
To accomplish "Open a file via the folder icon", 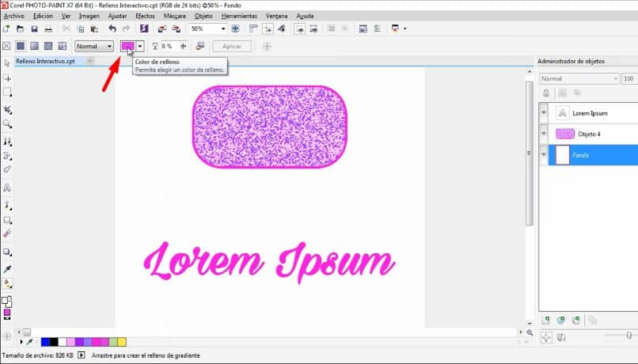I will 21,28.
